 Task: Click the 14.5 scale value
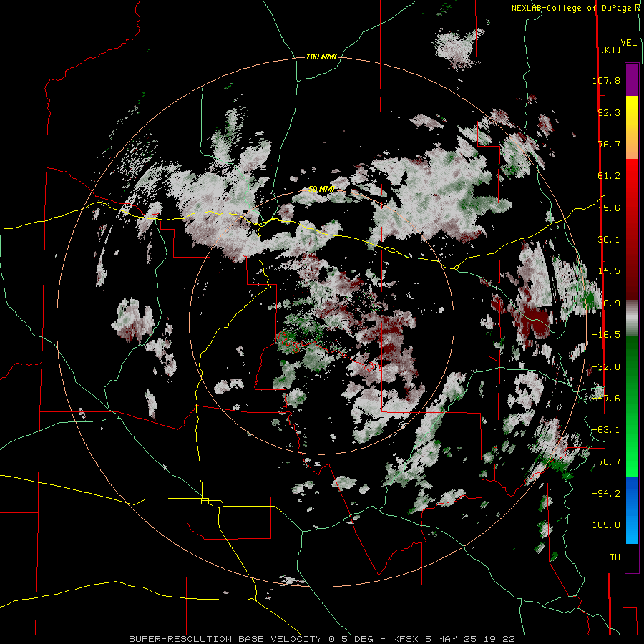click(609, 271)
